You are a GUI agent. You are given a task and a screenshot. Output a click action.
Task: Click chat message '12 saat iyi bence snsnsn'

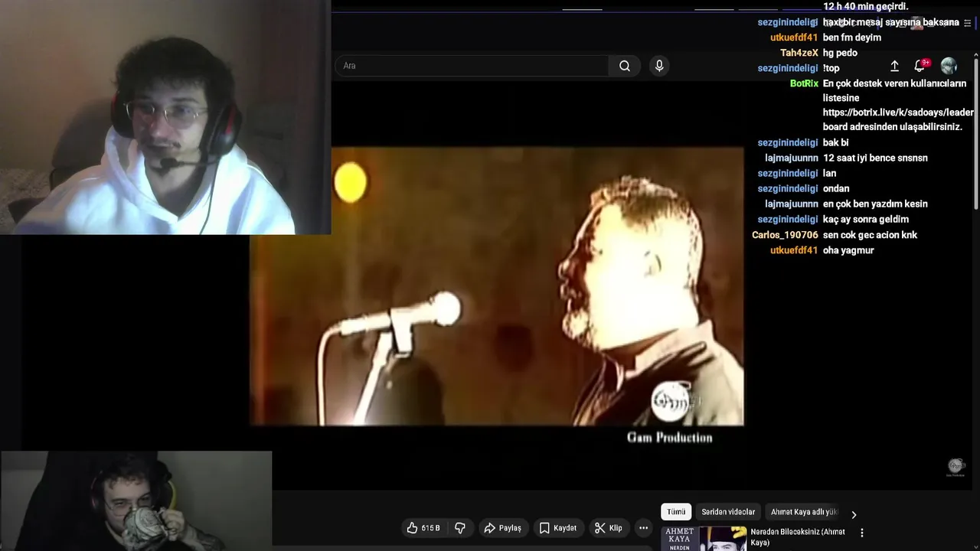tap(875, 158)
